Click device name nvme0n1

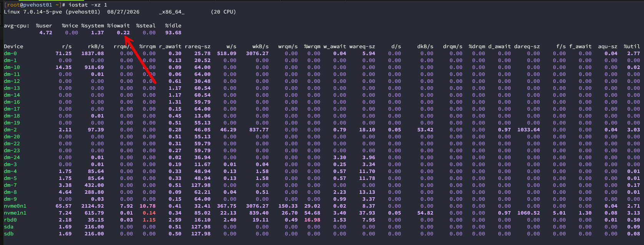(x=15, y=206)
